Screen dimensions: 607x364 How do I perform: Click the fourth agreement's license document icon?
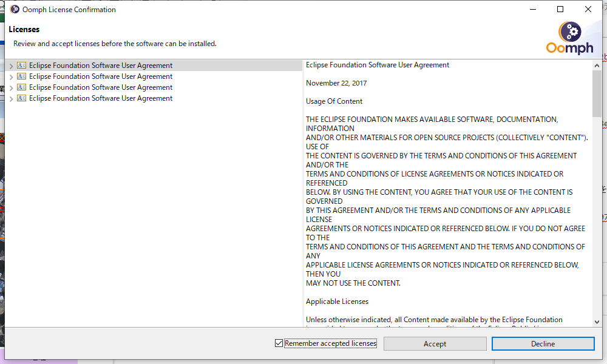(22, 98)
